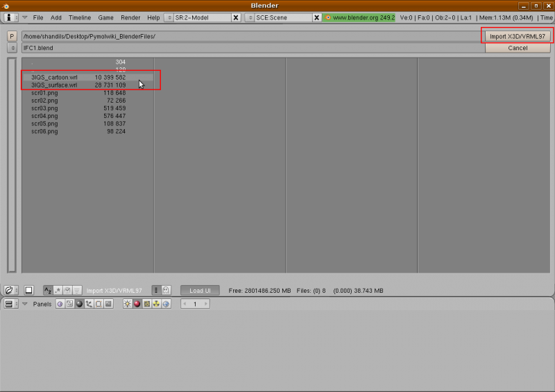Click the Radiosity buttons icon
The width and height of the screenshot is (555, 392).
click(x=156, y=304)
